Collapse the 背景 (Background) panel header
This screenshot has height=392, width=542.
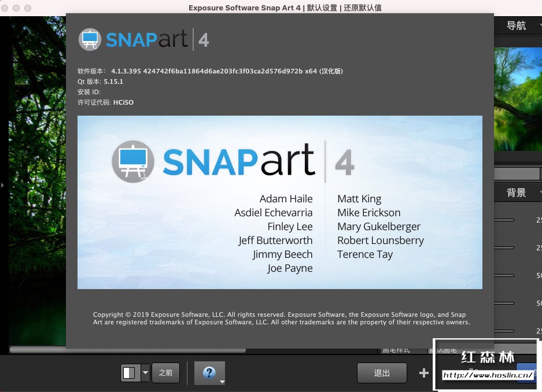click(518, 193)
